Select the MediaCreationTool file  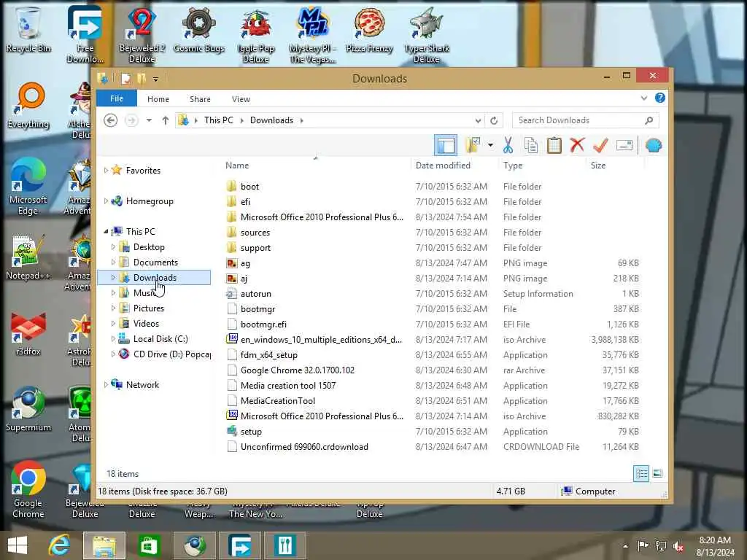pos(278,401)
